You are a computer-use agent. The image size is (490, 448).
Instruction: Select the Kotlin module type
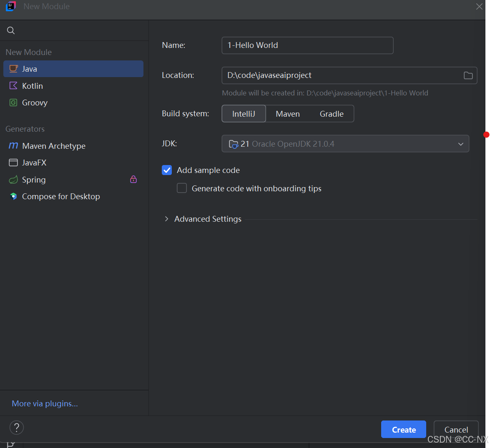(x=73, y=85)
